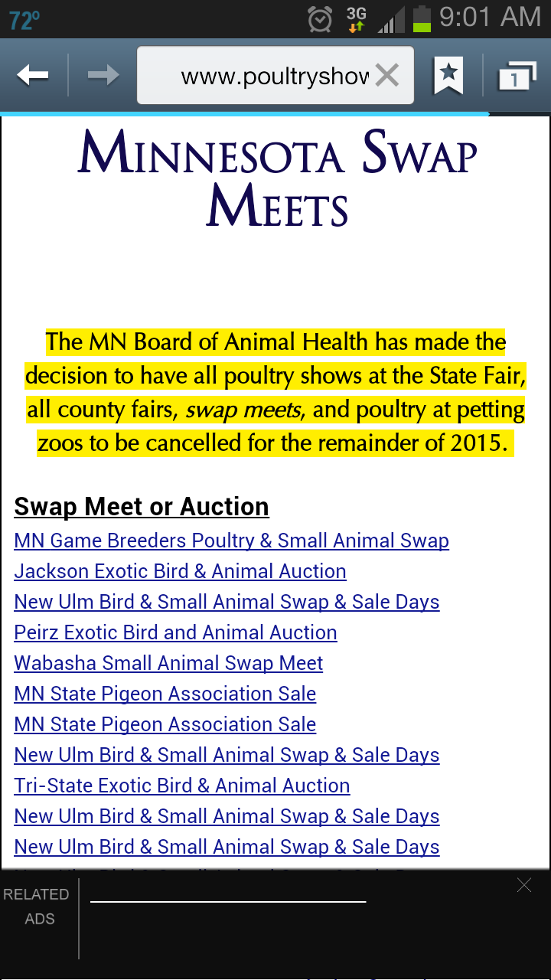Open Peirz Exotic Bird and Animal Auction
The width and height of the screenshot is (551, 980).
pos(175,633)
